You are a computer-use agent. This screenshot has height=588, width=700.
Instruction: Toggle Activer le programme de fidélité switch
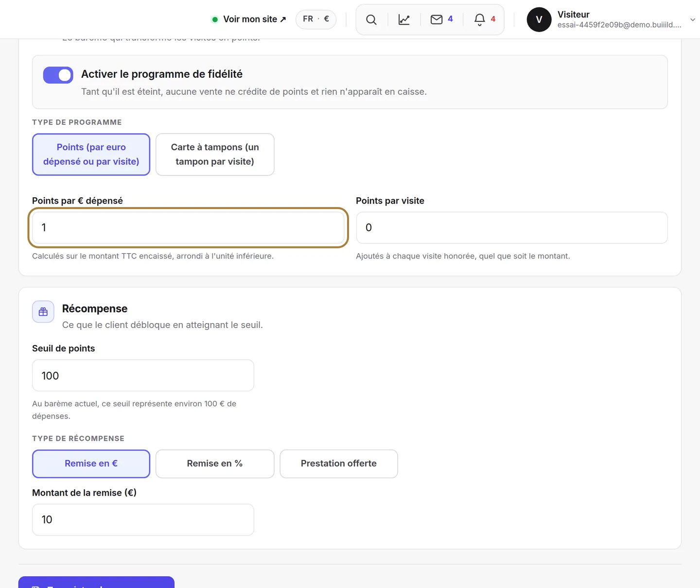coord(58,75)
